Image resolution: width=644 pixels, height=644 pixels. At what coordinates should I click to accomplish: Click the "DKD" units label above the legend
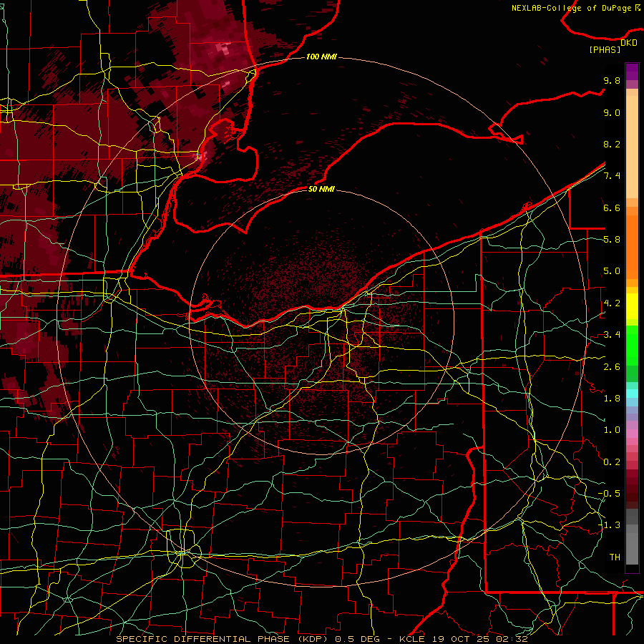pos(629,42)
